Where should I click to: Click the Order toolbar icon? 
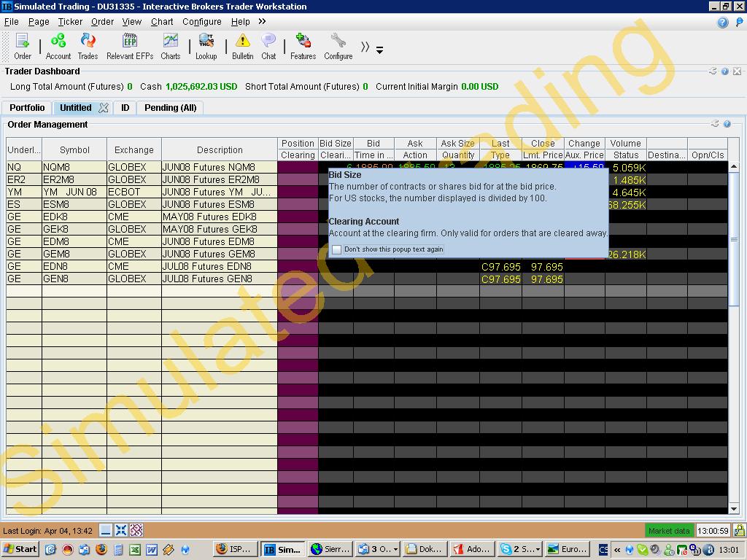[23, 46]
